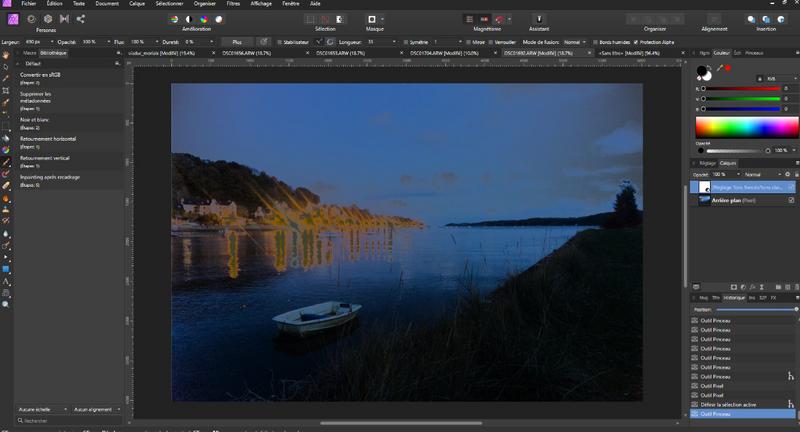The image size is (800, 432).
Task: Open the Fichier menu
Action: (x=29, y=4)
